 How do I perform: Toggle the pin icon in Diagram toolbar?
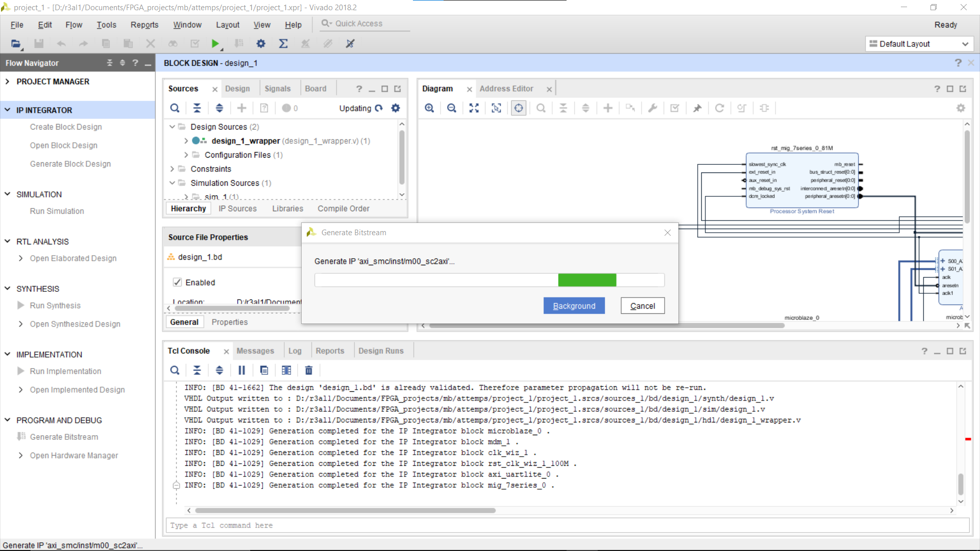click(x=698, y=108)
